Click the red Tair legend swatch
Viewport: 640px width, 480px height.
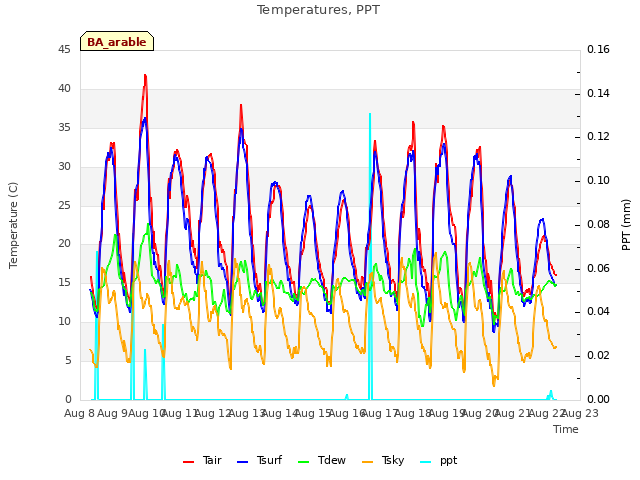point(188,462)
